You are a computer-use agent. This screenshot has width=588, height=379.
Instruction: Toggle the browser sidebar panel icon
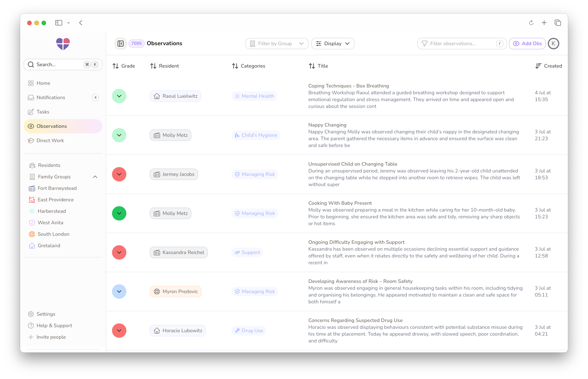coord(59,23)
